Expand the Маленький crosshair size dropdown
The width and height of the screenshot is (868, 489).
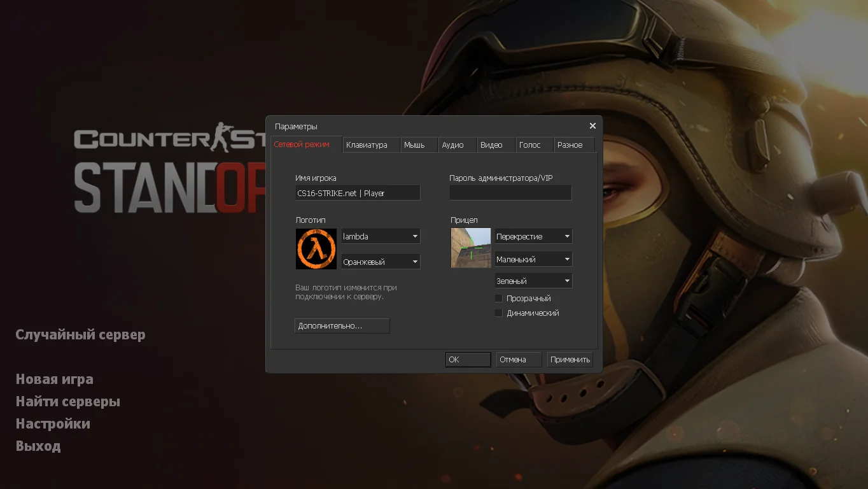click(533, 259)
